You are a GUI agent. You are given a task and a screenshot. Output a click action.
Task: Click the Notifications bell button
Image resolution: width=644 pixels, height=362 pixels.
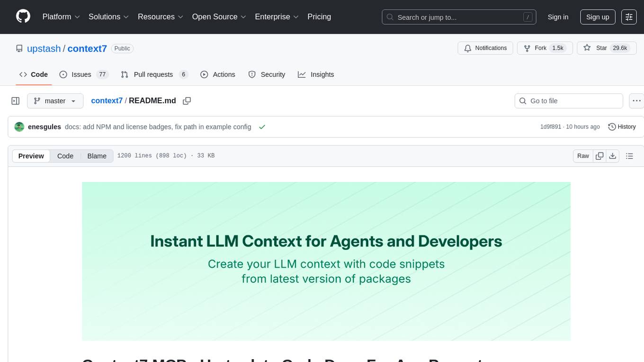[x=485, y=48]
